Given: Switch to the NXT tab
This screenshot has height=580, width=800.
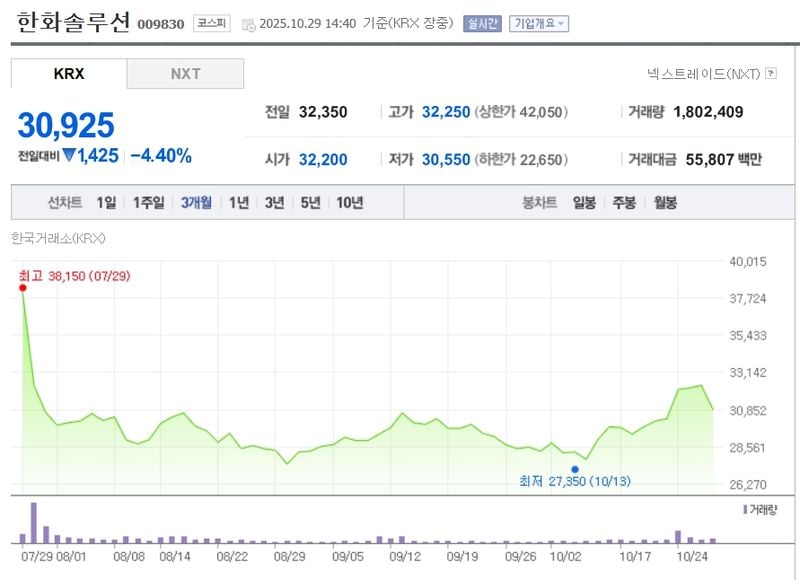Looking at the screenshot, I should (x=185, y=74).
